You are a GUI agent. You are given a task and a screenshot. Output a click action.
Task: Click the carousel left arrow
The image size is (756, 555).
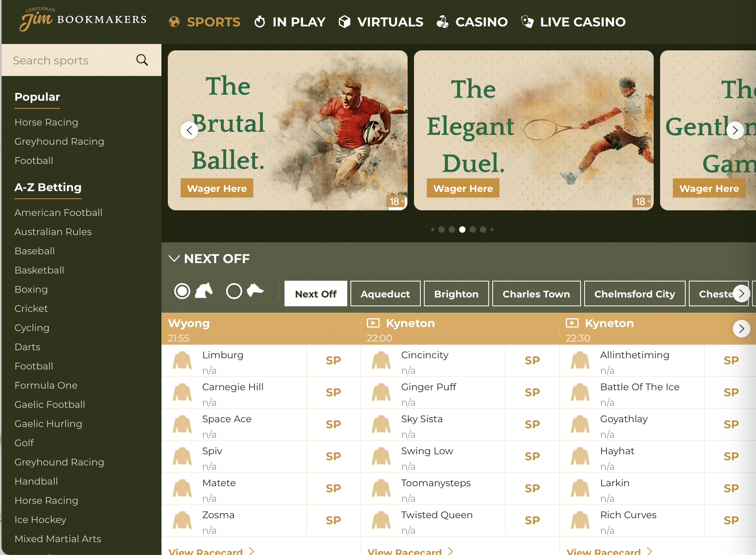pyautogui.click(x=189, y=130)
